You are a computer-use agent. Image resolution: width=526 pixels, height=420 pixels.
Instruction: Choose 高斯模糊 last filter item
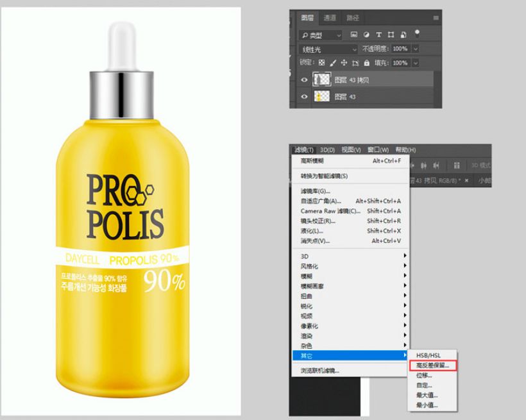[350, 161]
